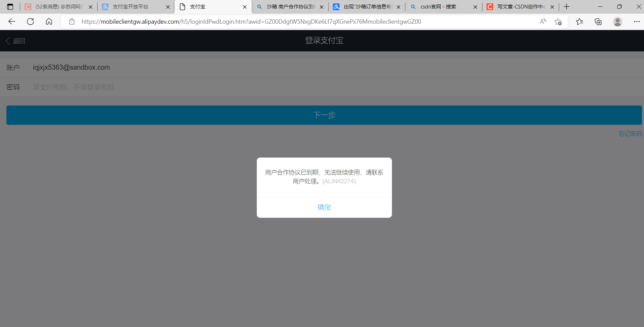
Task: Add this page to favorites
Action: tap(558, 21)
